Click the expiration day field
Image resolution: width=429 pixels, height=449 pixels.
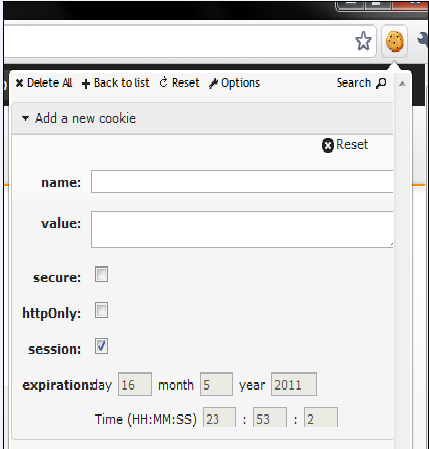135,384
